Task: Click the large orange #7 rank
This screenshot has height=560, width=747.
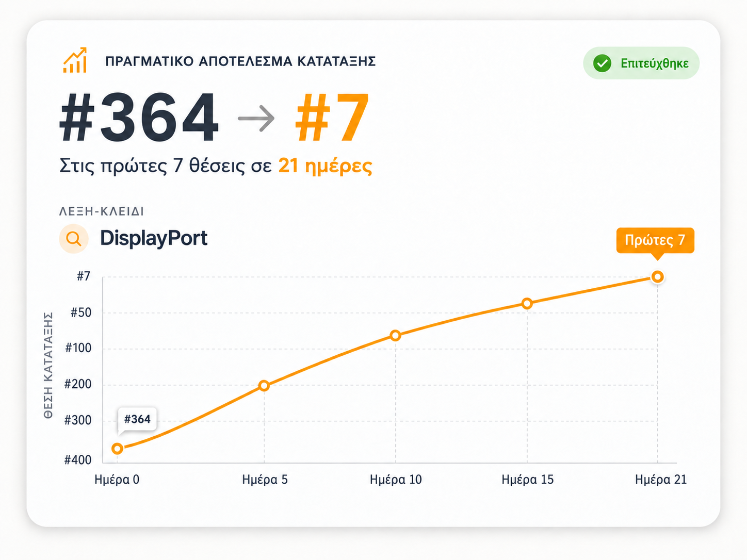Action: (x=332, y=118)
